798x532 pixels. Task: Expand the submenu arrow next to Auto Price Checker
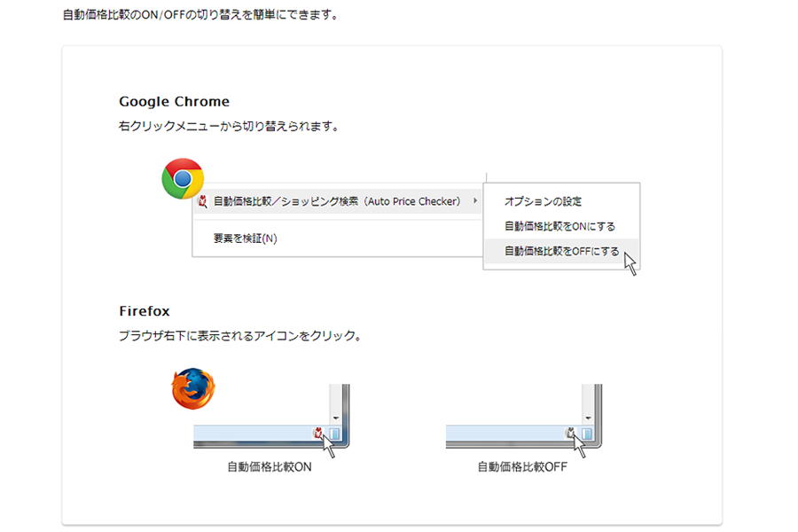(x=475, y=201)
